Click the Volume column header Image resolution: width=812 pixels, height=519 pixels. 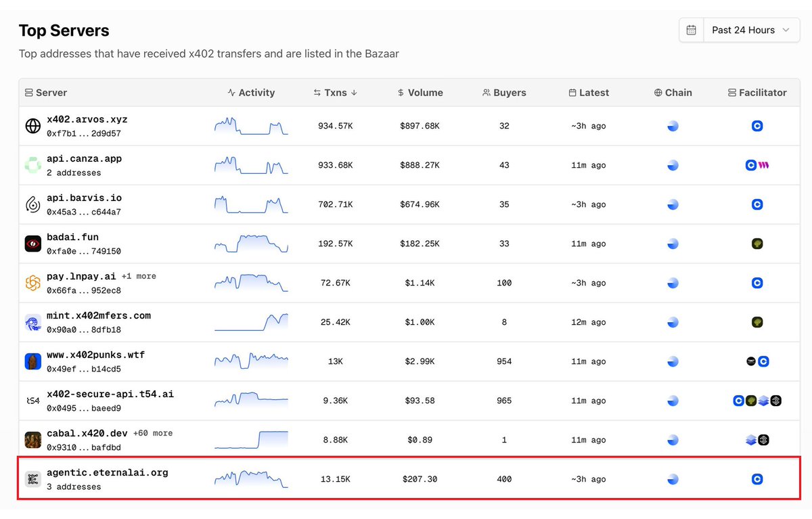click(x=420, y=93)
